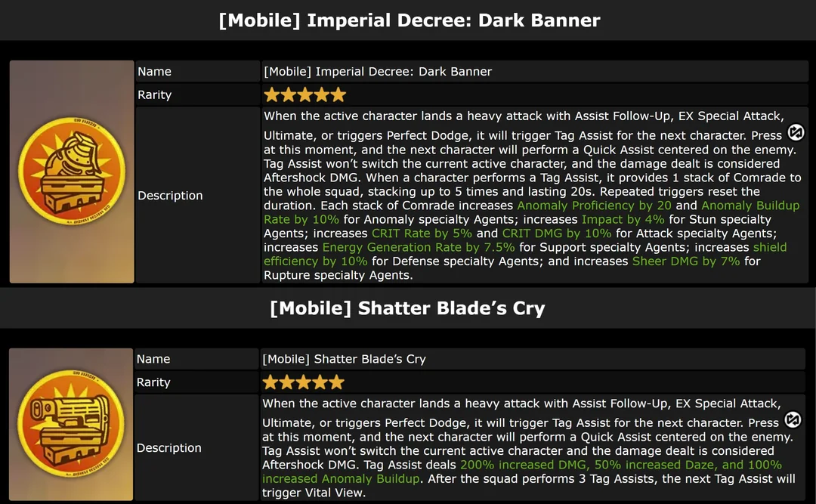Click the Dark Banner name value cell

pos(534,71)
